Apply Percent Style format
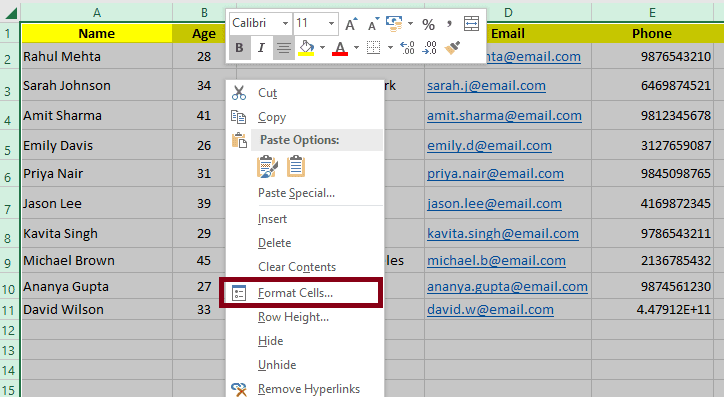Screen dimensions: 724x397 428,24
